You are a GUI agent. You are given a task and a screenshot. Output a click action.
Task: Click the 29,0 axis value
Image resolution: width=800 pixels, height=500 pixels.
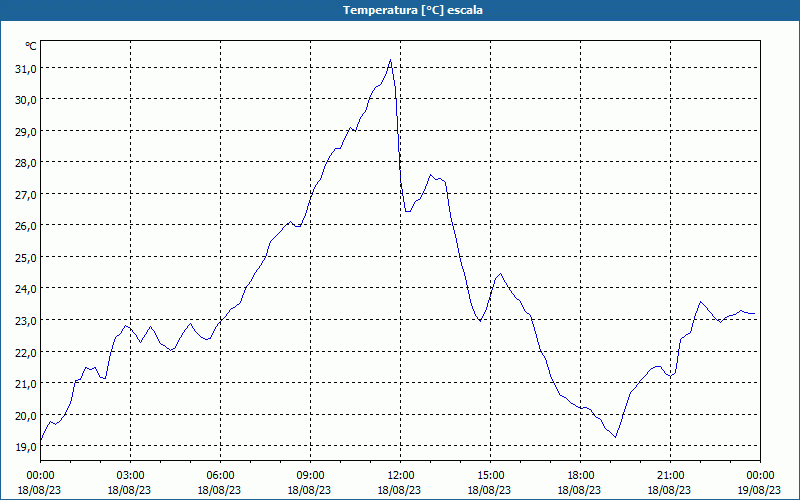click(26, 131)
